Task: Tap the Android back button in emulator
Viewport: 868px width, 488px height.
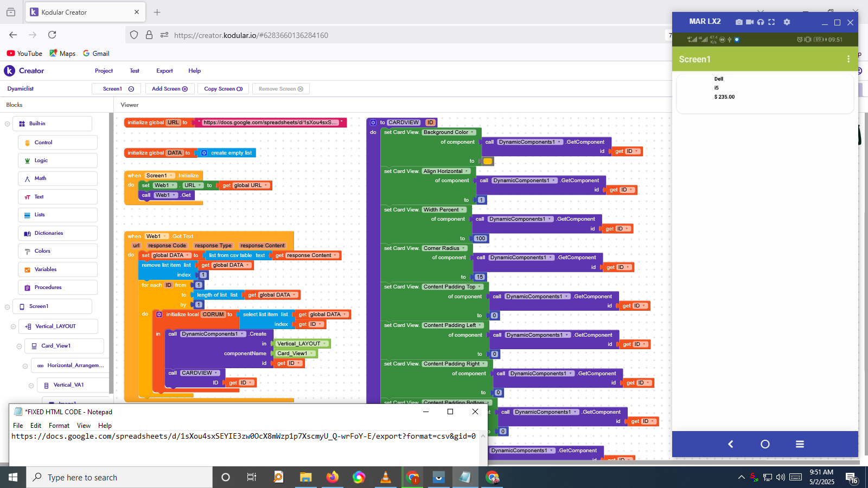Action: click(x=731, y=444)
